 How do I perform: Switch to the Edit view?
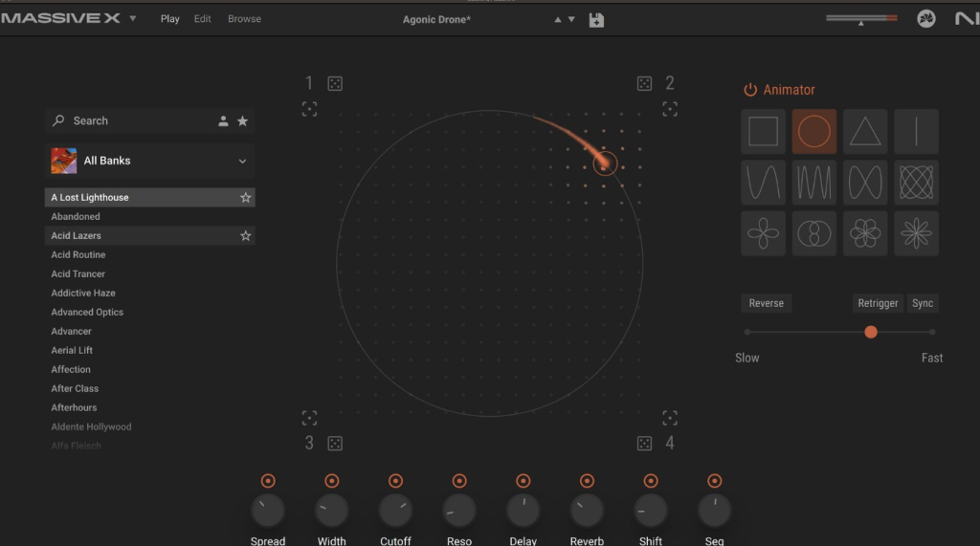(203, 19)
